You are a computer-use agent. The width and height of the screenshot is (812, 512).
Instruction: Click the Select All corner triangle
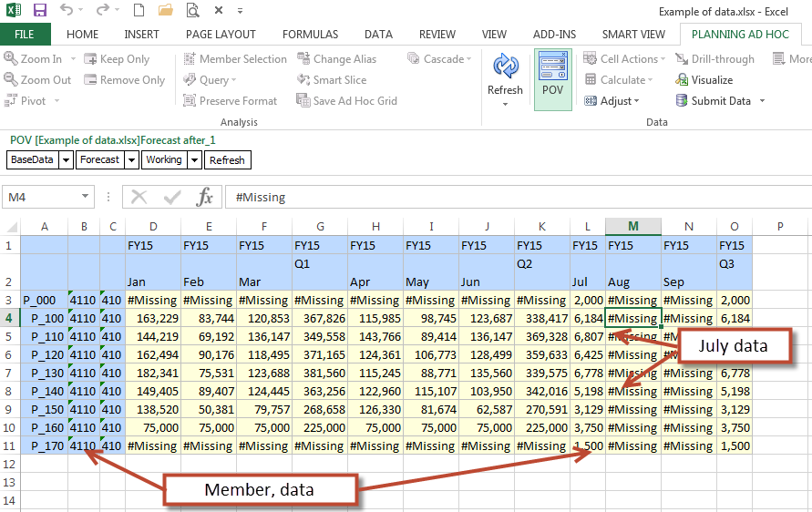(10, 227)
